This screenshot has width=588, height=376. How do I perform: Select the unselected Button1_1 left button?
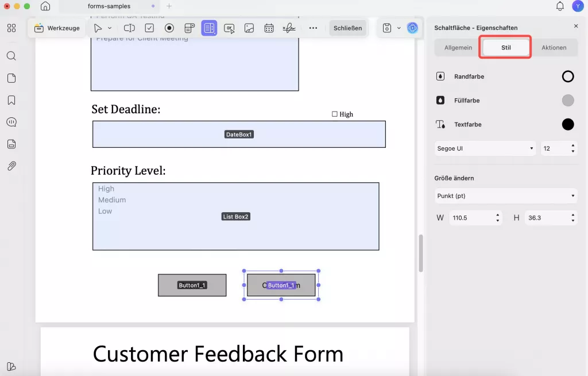[x=192, y=285]
